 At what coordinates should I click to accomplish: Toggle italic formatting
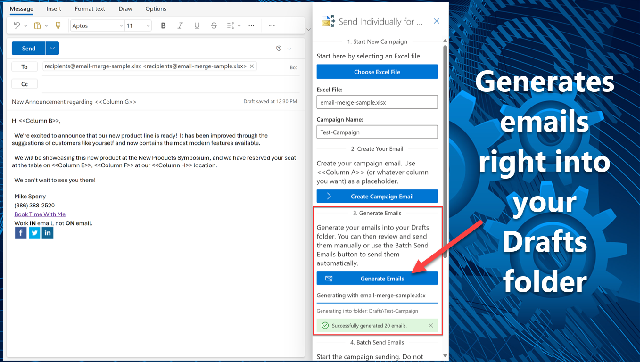pyautogui.click(x=180, y=26)
